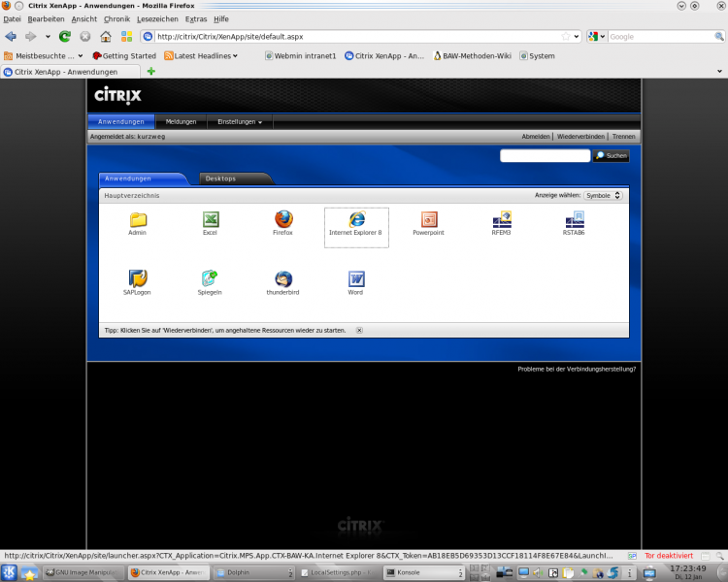Screen dimensions: 728x582
Task: Go back in browser history
Action: pyautogui.click(x=11, y=37)
